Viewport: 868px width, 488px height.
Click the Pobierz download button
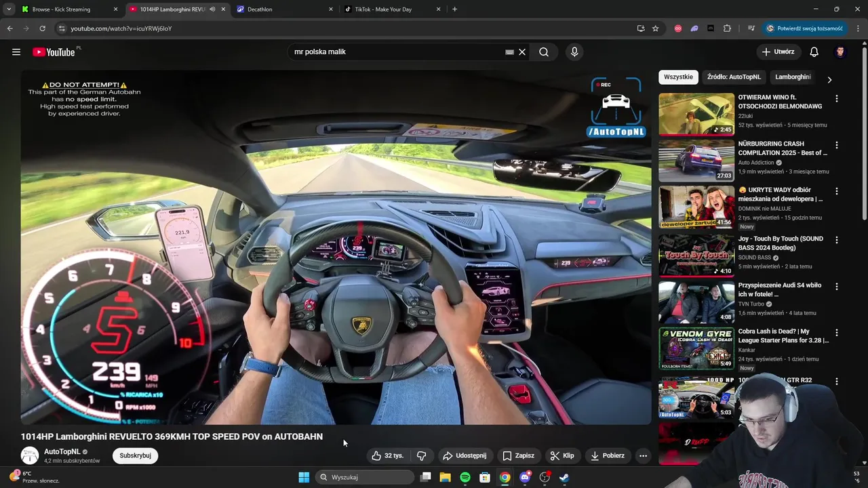pyautogui.click(x=608, y=455)
